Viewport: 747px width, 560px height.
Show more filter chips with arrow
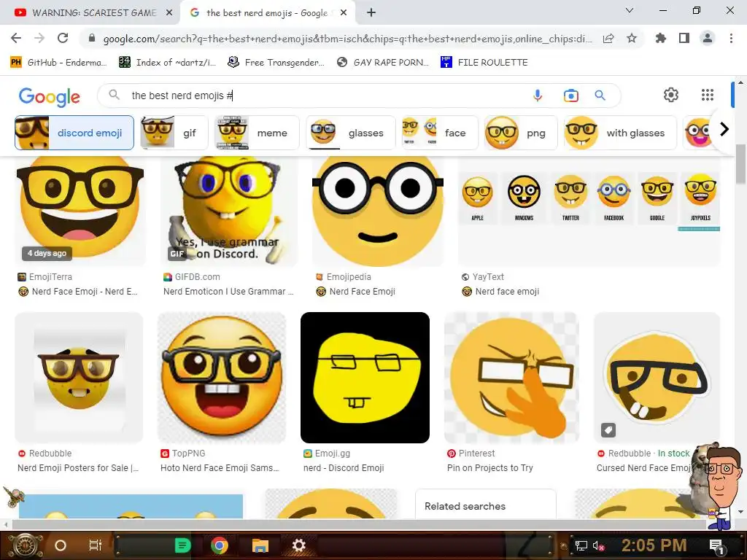(724, 129)
